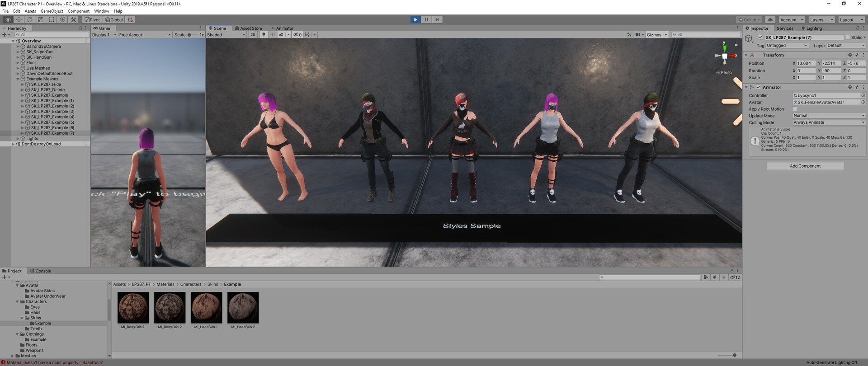
Task: Open Transform component help icon
Action: click(850, 55)
